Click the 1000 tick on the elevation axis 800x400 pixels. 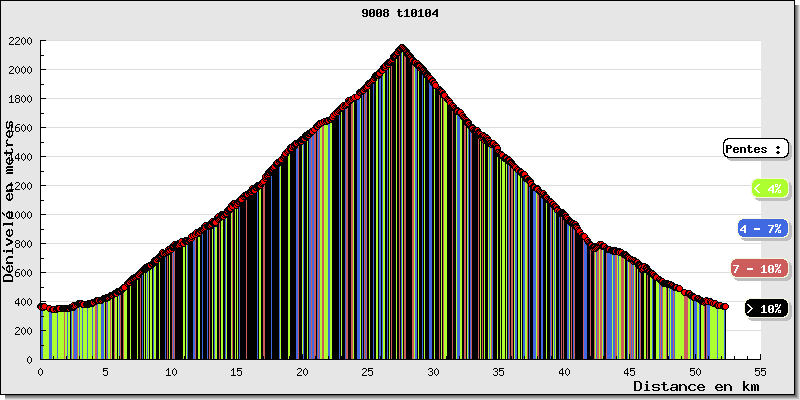click(x=20, y=215)
